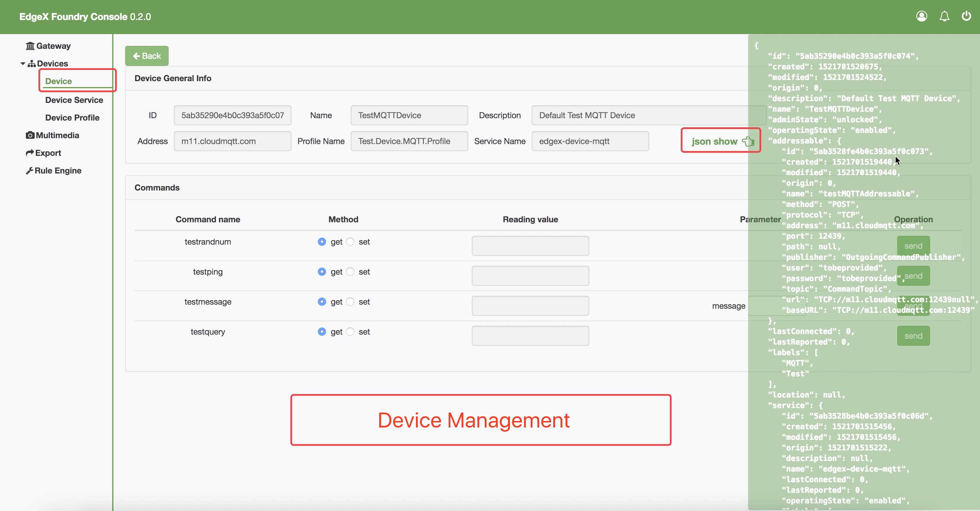Image resolution: width=980 pixels, height=511 pixels.
Task: Select the Device submenu item
Action: 58,81
